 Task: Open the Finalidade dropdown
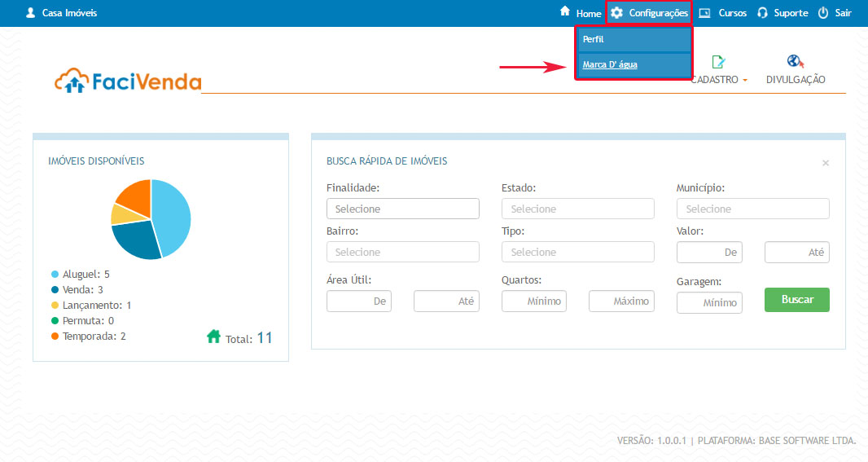coord(402,209)
